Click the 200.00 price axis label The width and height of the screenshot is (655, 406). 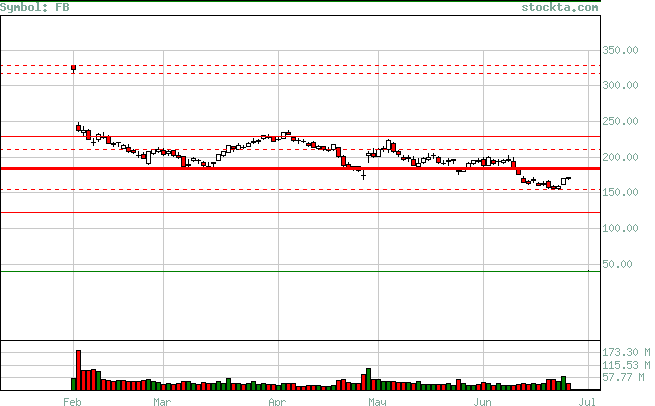tap(620, 157)
